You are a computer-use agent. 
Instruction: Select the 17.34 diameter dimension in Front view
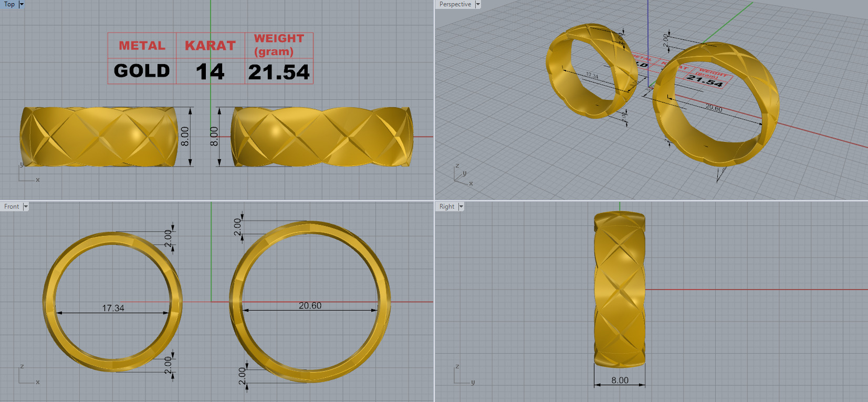coord(113,308)
